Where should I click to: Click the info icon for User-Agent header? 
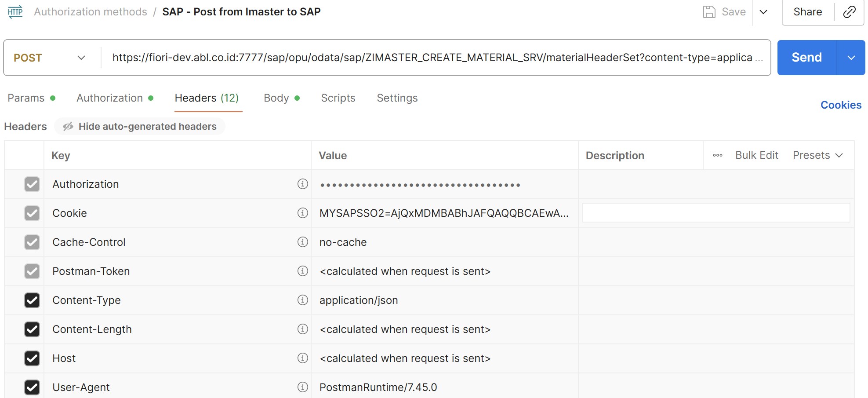303,387
